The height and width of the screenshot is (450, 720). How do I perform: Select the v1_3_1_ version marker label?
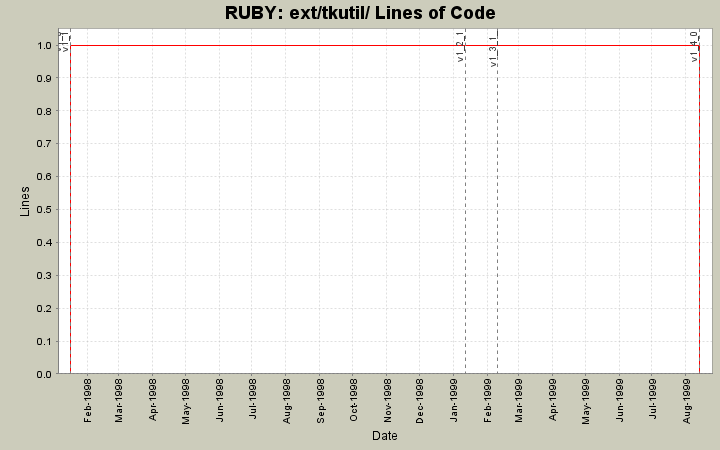pos(493,49)
